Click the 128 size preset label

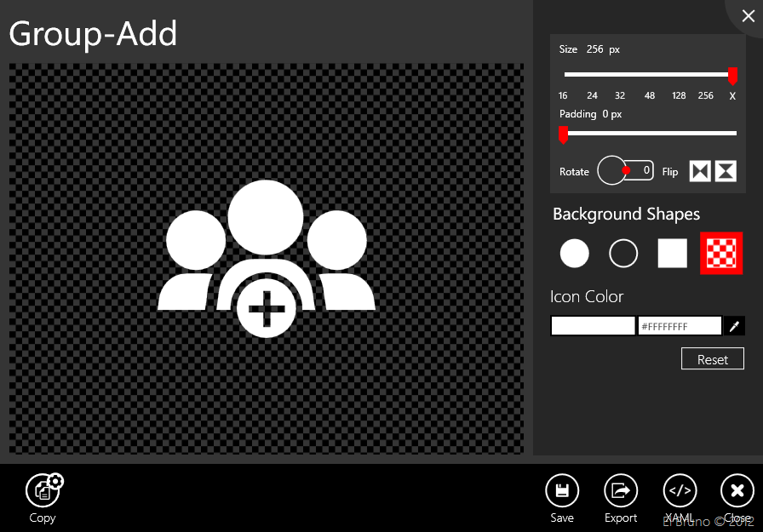679,96
